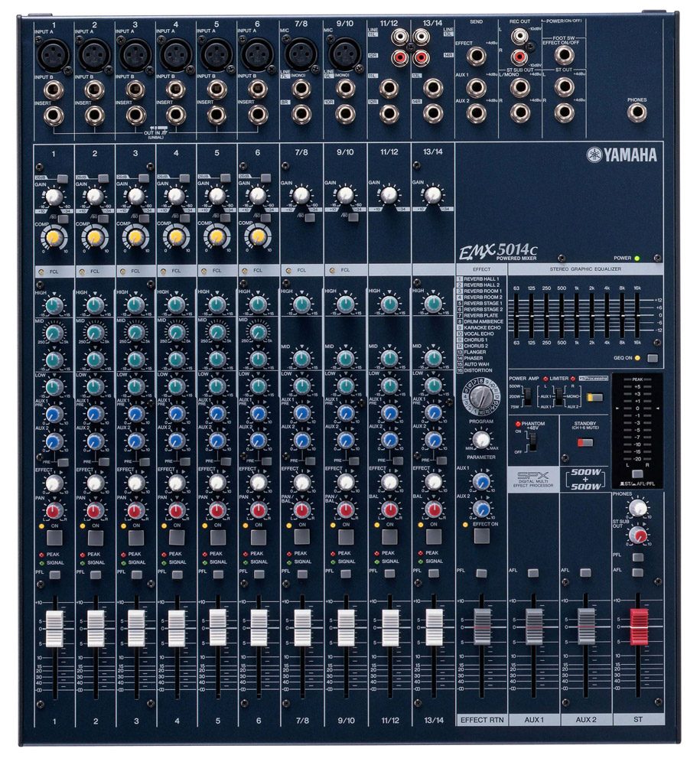The width and height of the screenshot is (700, 765).
Task: Click the POWER AMP wattage selector switch
Action: 527,396
